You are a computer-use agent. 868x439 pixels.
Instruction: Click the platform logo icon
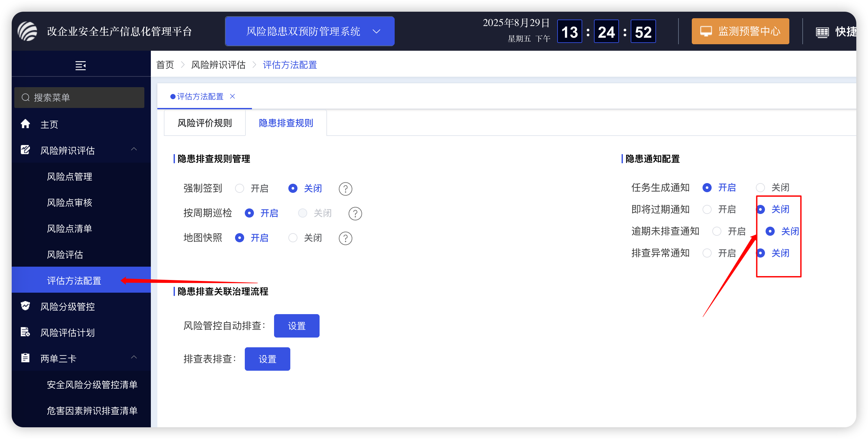pyautogui.click(x=27, y=31)
